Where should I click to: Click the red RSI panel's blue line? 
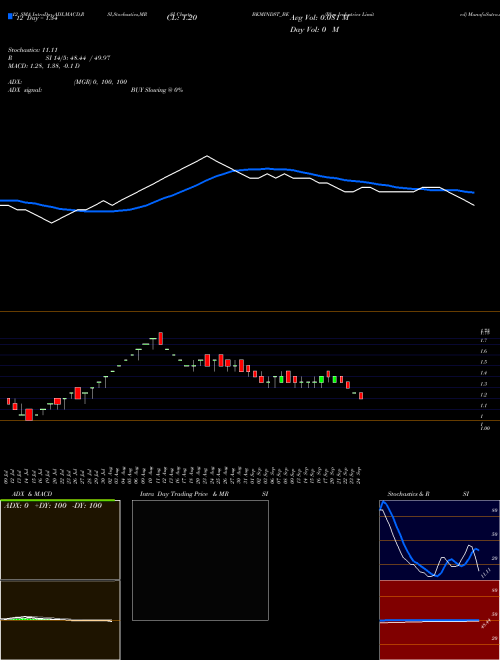click(x=429, y=621)
